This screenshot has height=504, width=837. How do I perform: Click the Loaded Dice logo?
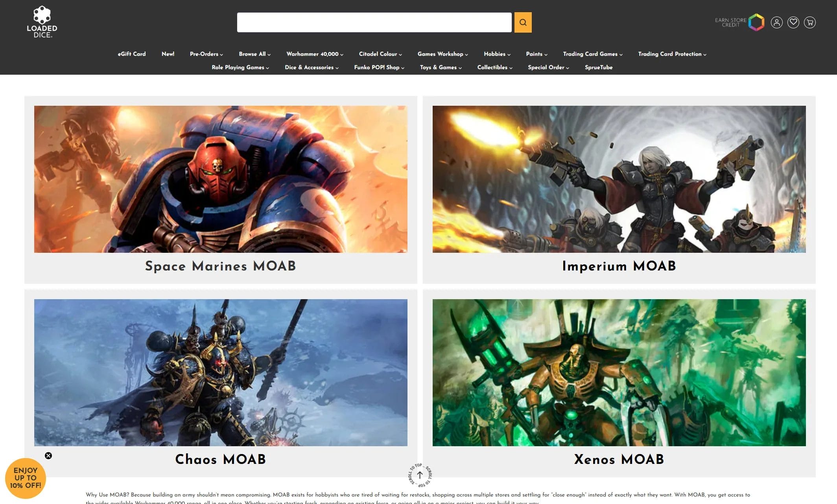coord(42,22)
